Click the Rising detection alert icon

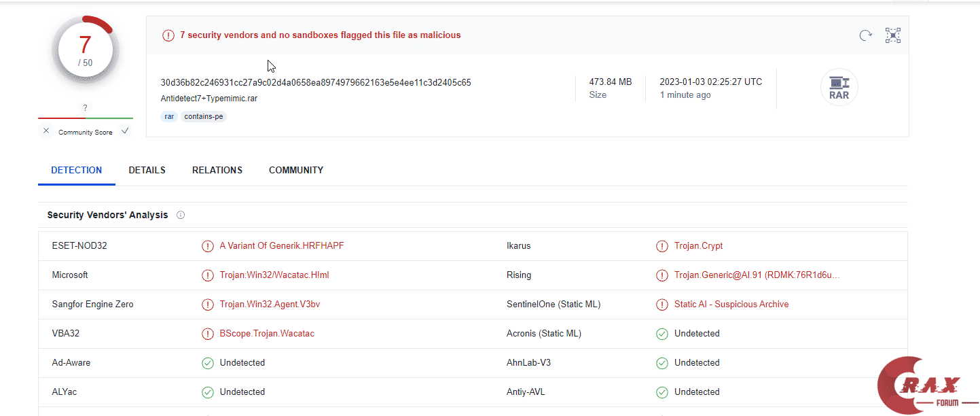click(662, 275)
